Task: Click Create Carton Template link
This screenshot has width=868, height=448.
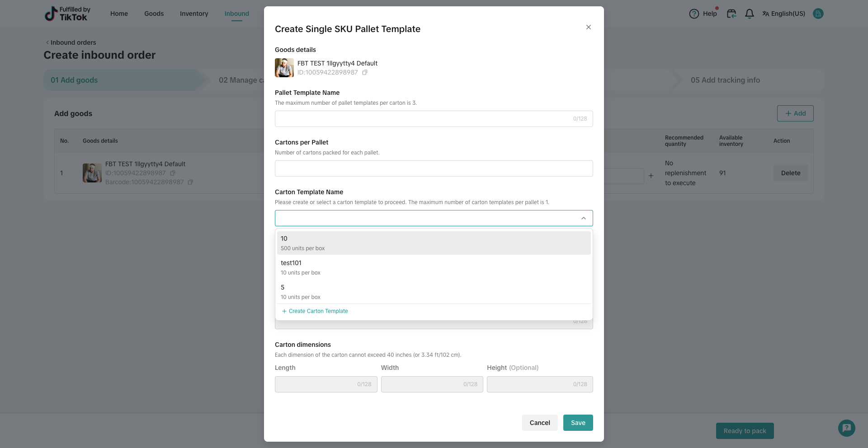Action: coord(315,311)
